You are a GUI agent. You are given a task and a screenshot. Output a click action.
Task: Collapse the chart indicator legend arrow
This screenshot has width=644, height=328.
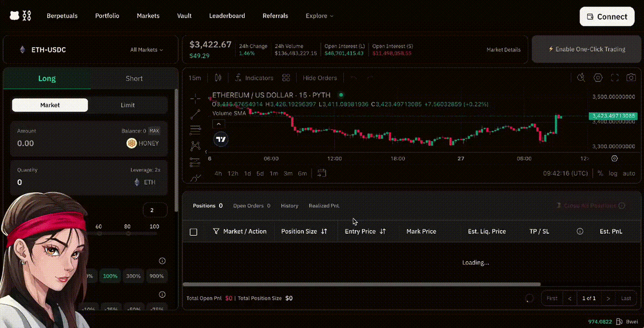click(x=218, y=123)
